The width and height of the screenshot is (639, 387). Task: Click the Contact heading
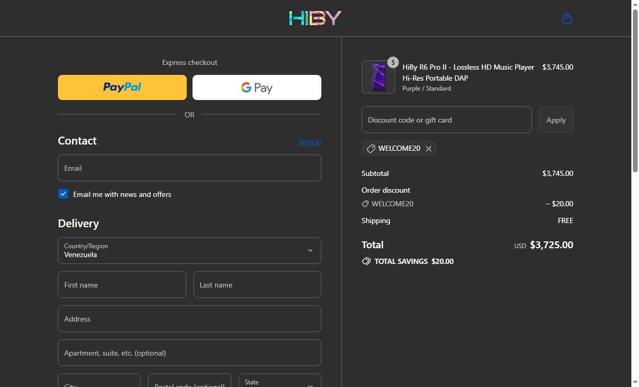[x=77, y=141]
